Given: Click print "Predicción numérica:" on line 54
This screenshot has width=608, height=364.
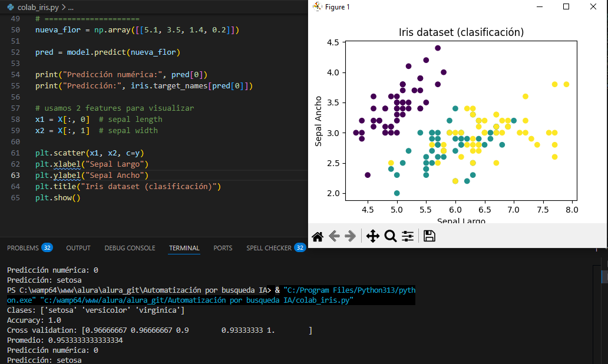Looking at the screenshot, I should pos(121,74).
